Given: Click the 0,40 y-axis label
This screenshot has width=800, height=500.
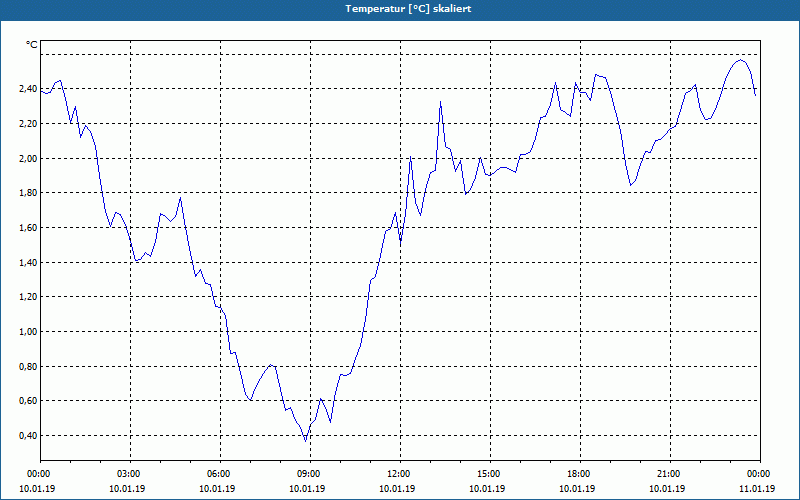Looking at the screenshot, I should click(x=29, y=436).
